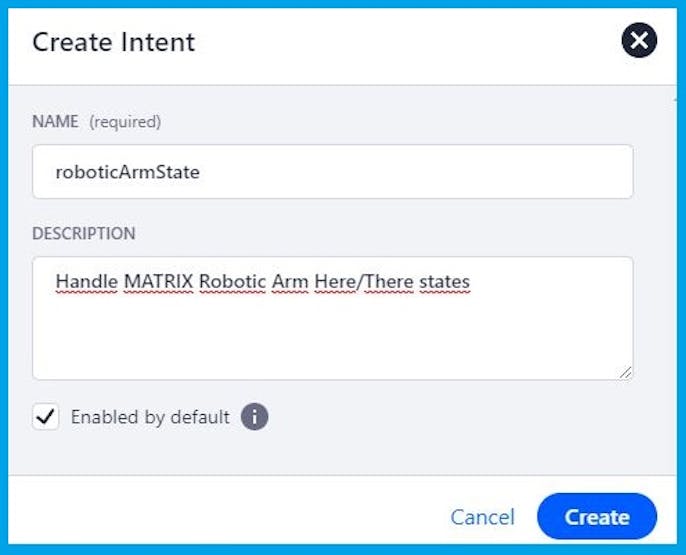Click the Description textarea resize handle
This screenshot has width=686, height=555.
(x=625, y=372)
